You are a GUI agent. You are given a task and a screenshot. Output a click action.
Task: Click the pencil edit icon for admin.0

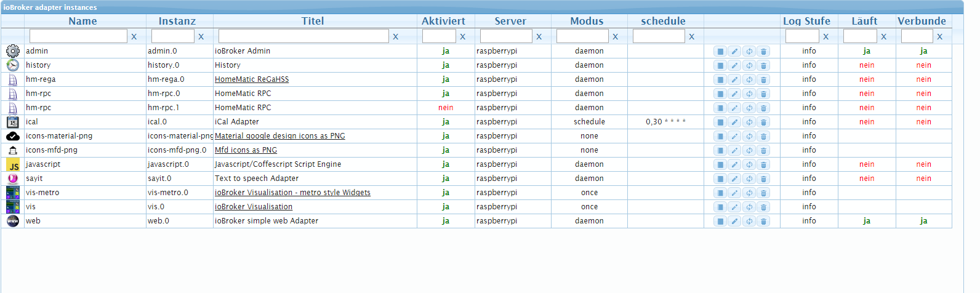(x=734, y=51)
